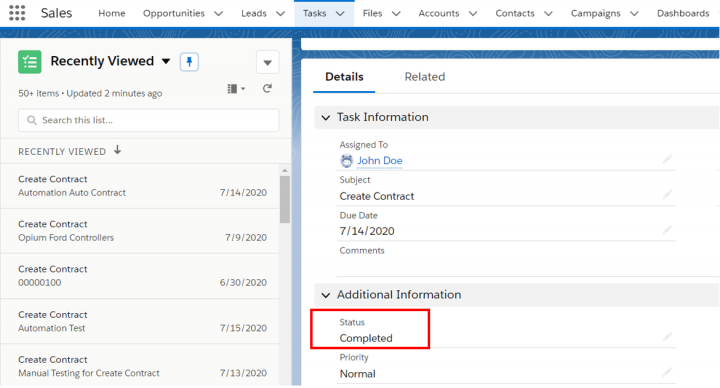Click the RECENTLY VIEWED column header

coord(62,152)
